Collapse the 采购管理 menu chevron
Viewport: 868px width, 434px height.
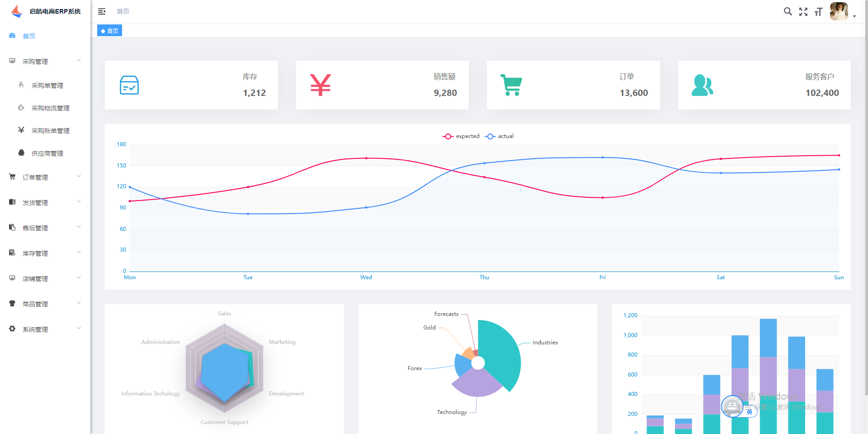79,61
